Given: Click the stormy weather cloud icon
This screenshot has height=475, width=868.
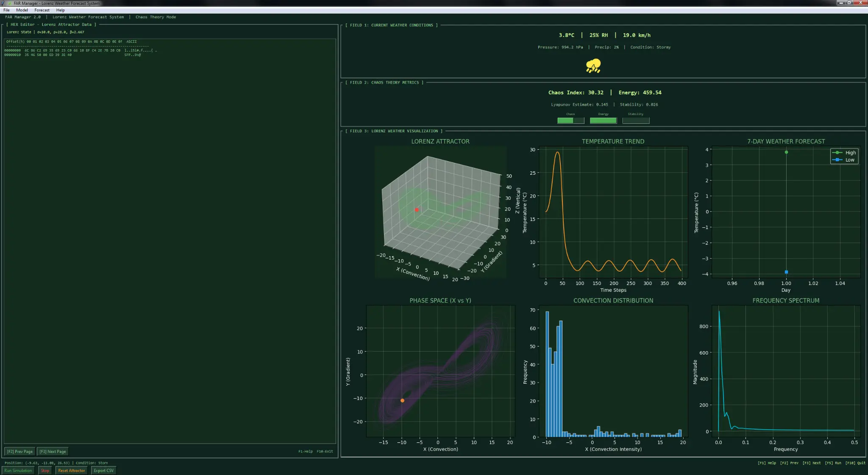Looking at the screenshot, I should coord(593,66).
